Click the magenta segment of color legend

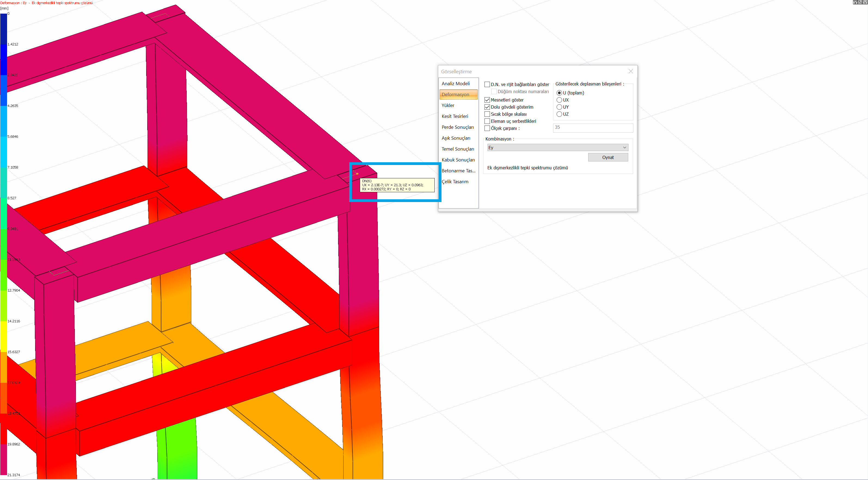point(3,459)
